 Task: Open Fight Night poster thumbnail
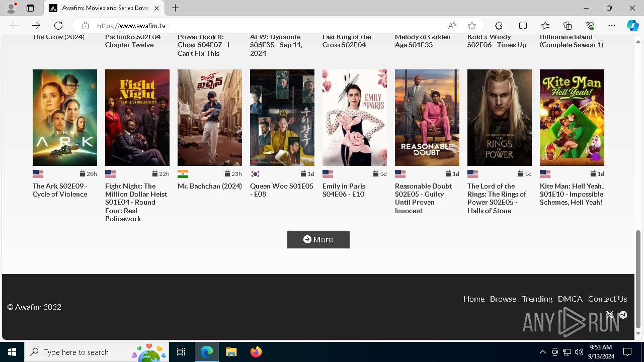click(x=137, y=118)
